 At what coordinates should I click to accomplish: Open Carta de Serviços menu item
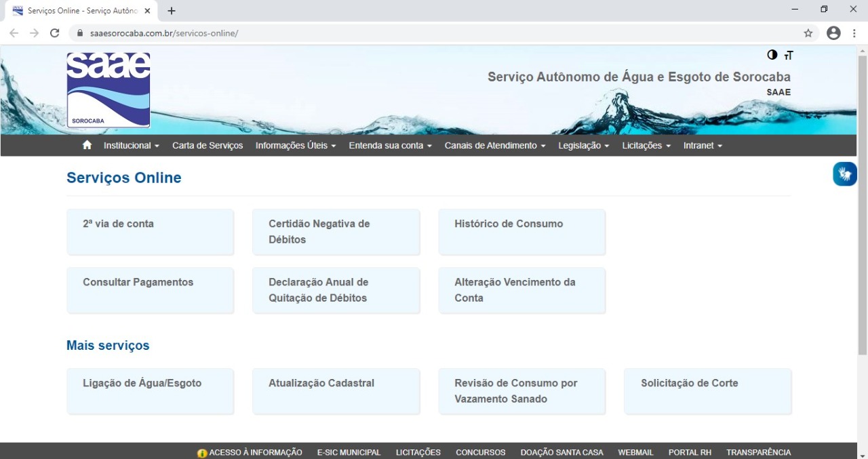click(x=208, y=146)
